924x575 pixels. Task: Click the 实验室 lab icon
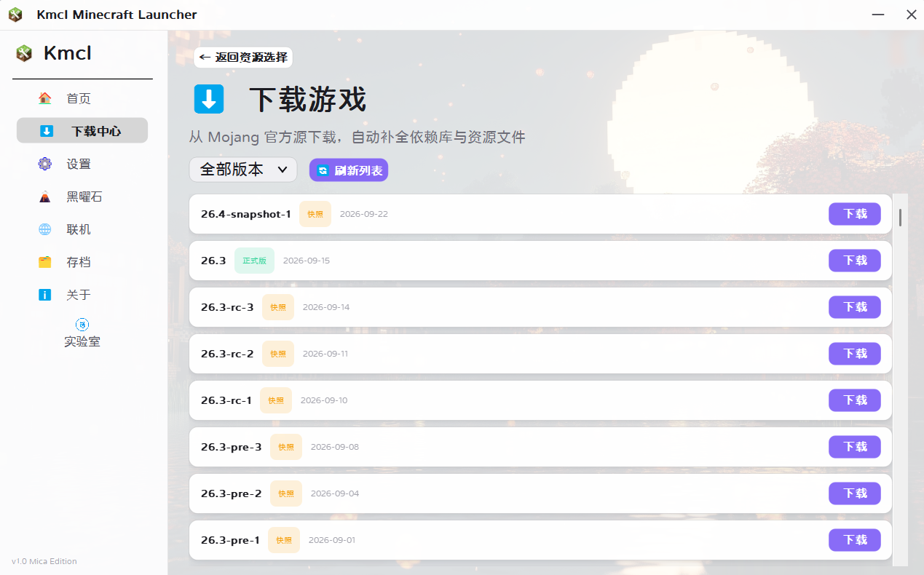tap(82, 325)
